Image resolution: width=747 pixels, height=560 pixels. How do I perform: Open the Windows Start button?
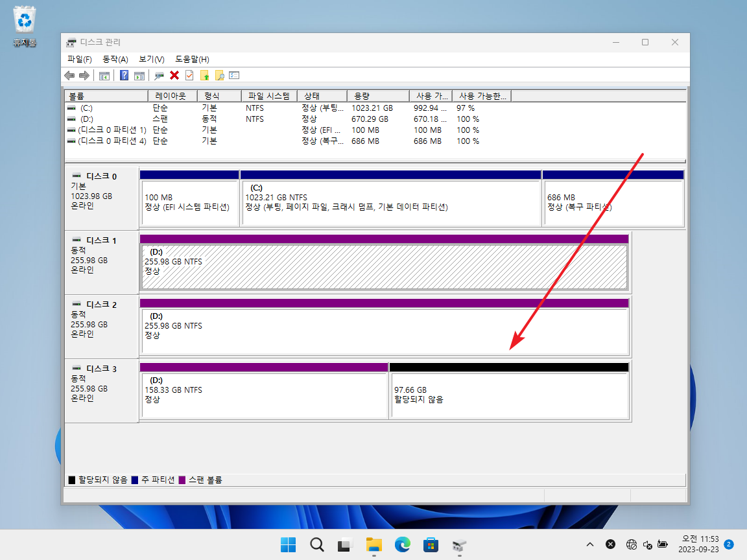[288, 544]
